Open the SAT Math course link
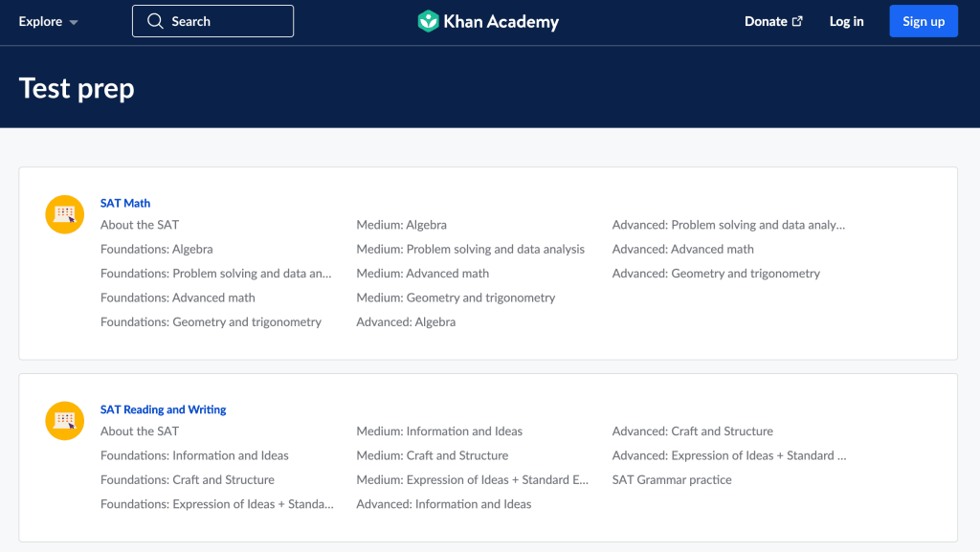The image size is (980, 552). tap(124, 203)
